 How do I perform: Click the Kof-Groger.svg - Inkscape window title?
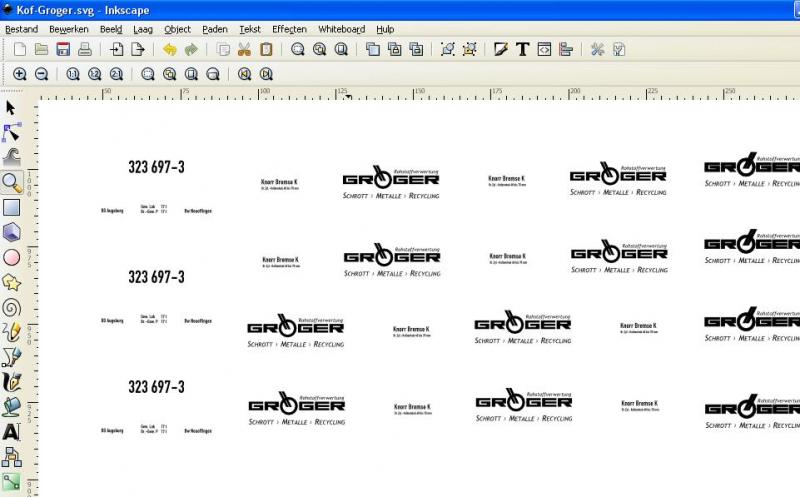[x=83, y=10]
